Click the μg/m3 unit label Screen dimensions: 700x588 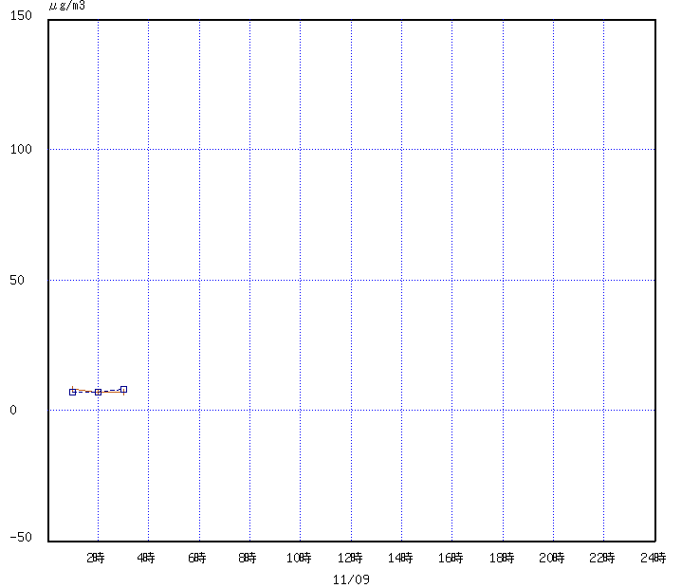click(x=66, y=6)
